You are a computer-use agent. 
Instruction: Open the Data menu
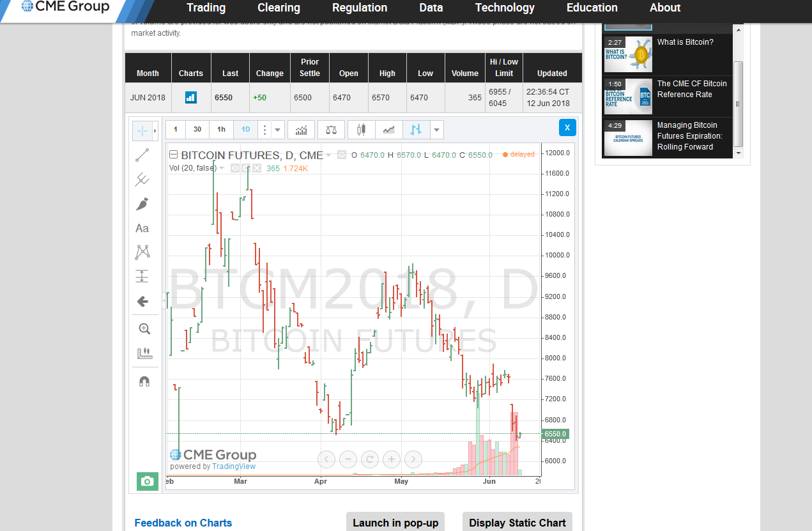point(431,8)
